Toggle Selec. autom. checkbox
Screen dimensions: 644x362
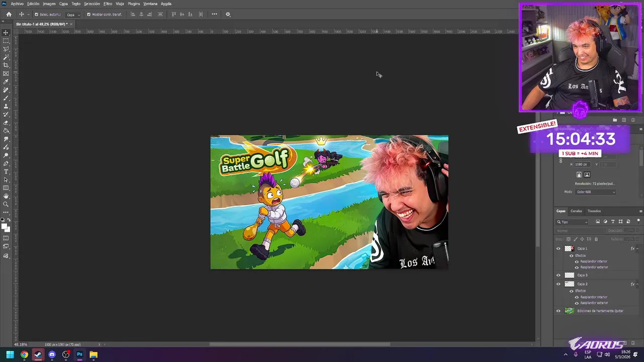coord(36,14)
